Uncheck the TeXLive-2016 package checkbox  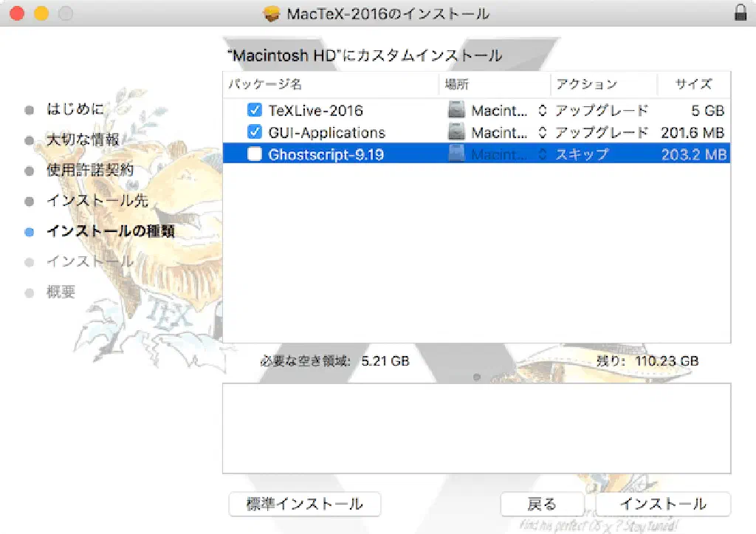click(x=255, y=111)
